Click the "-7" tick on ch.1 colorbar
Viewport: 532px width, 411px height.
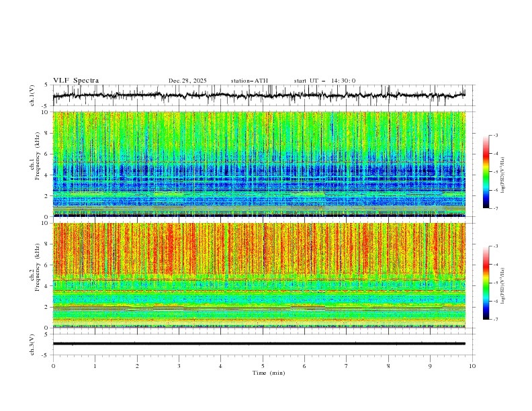[495, 208]
